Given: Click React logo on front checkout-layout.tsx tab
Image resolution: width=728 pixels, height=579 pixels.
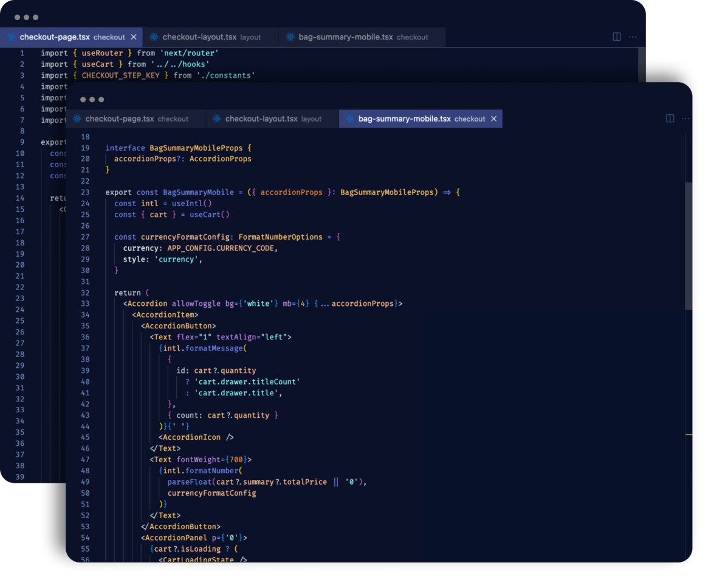Looking at the screenshot, I should click(216, 119).
